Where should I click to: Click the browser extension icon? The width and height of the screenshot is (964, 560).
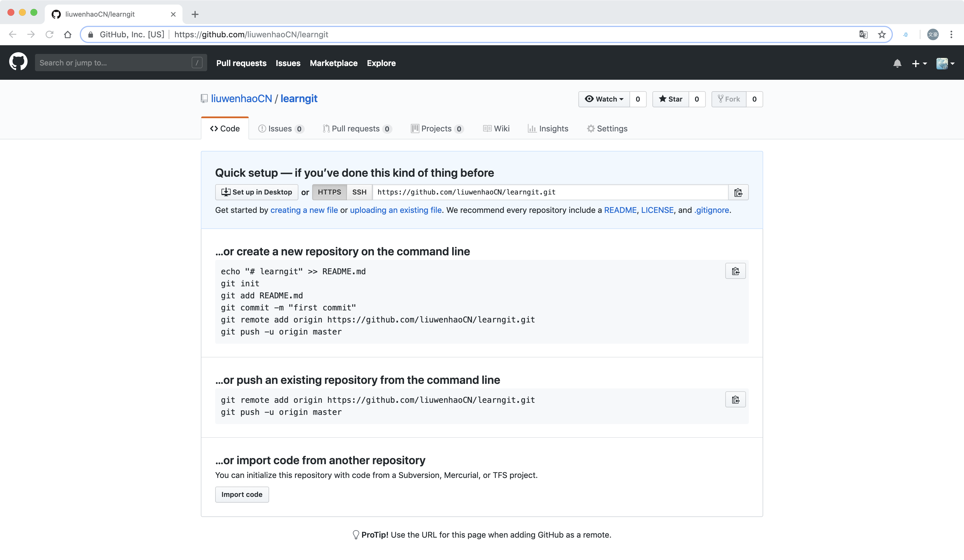(905, 34)
